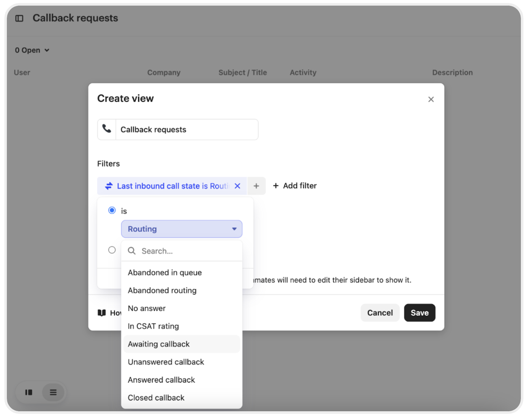The height and width of the screenshot is (420, 529).
Task: Click Cancel to discard the view
Action: click(380, 313)
